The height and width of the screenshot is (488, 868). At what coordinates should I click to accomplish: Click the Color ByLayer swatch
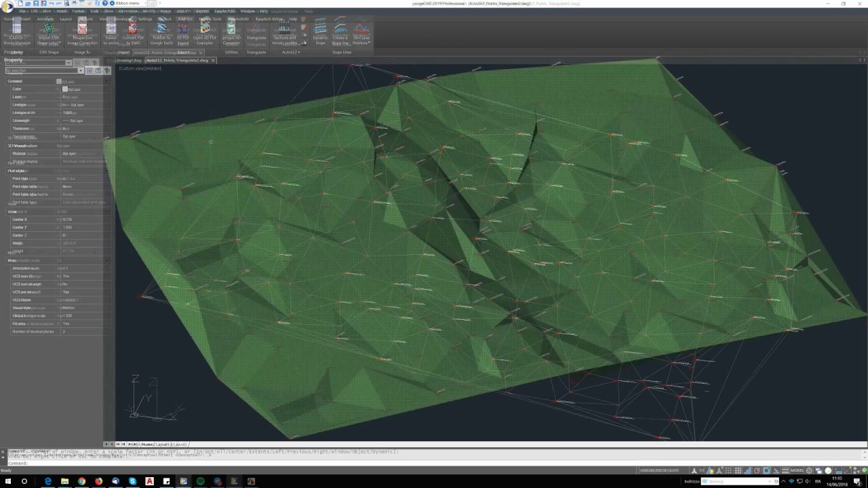65,89
